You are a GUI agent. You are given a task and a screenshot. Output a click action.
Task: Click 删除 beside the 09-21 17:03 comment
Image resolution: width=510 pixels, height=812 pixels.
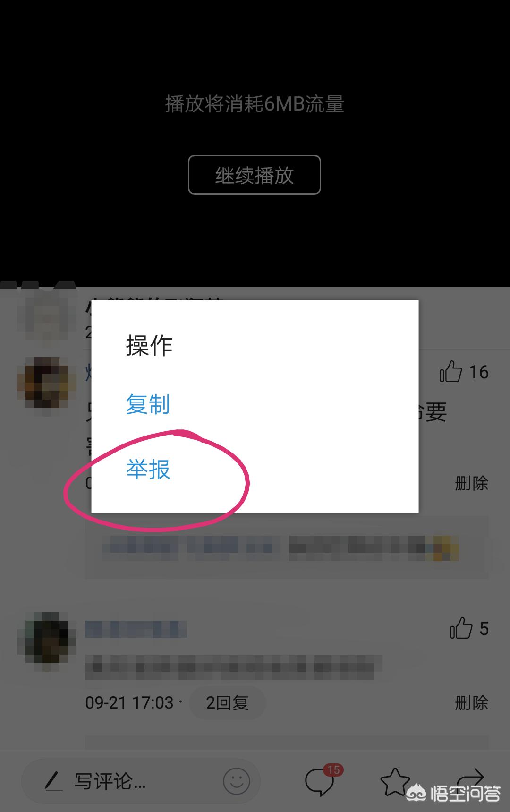coord(471,703)
